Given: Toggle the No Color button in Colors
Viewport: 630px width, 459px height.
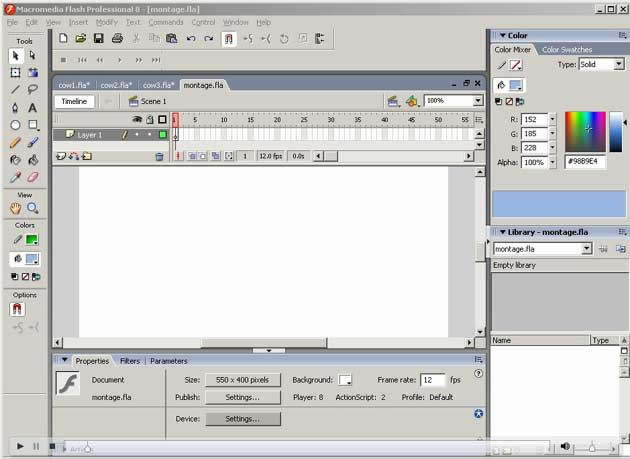Looking at the screenshot, I should point(25,277).
